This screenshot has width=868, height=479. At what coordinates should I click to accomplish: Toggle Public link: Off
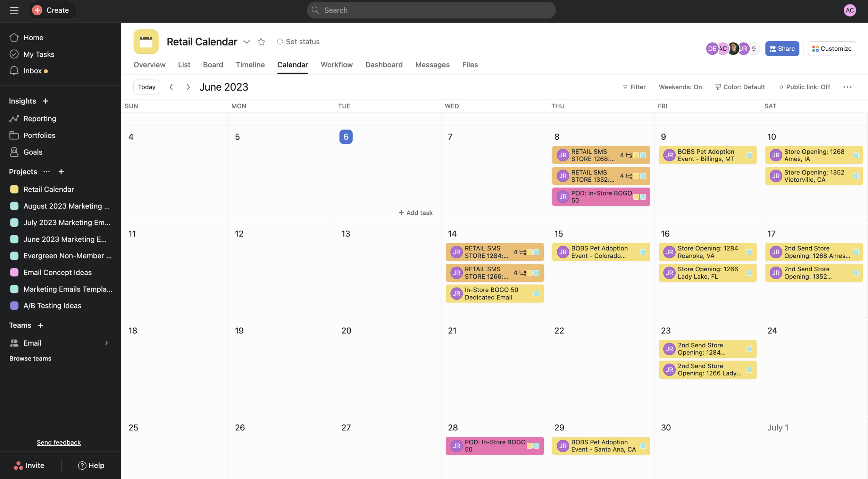(x=804, y=87)
